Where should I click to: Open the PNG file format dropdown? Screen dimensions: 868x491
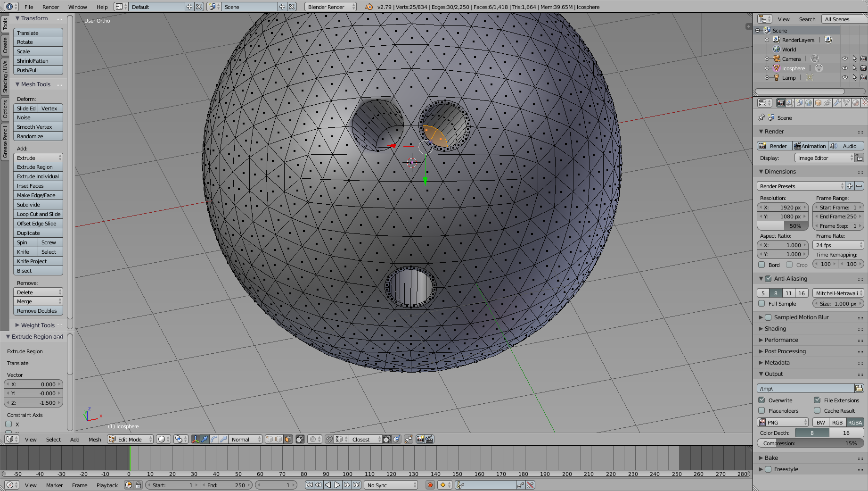tap(783, 422)
